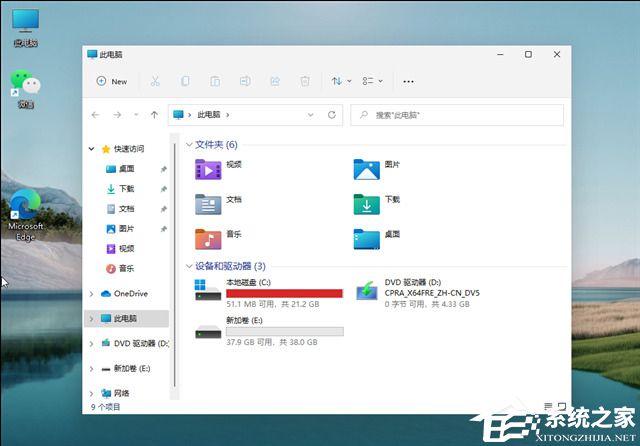The width and height of the screenshot is (640, 446).
Task: Click the Delete trash icon
Action: 305,81
